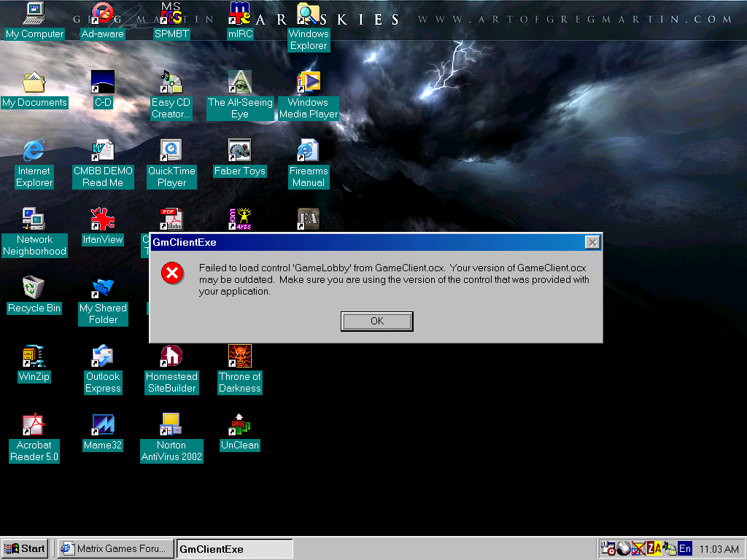Click the 11:03 AM system clock

[x=719, y=549]
